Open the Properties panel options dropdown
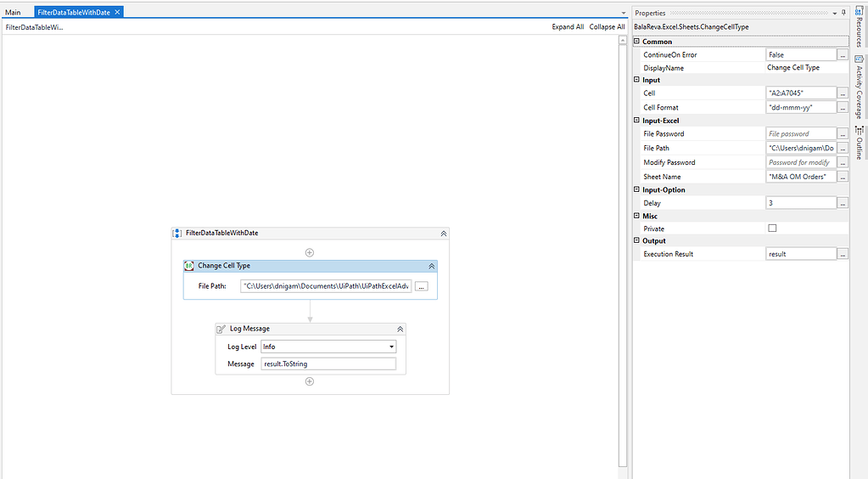 coord(835,13)
